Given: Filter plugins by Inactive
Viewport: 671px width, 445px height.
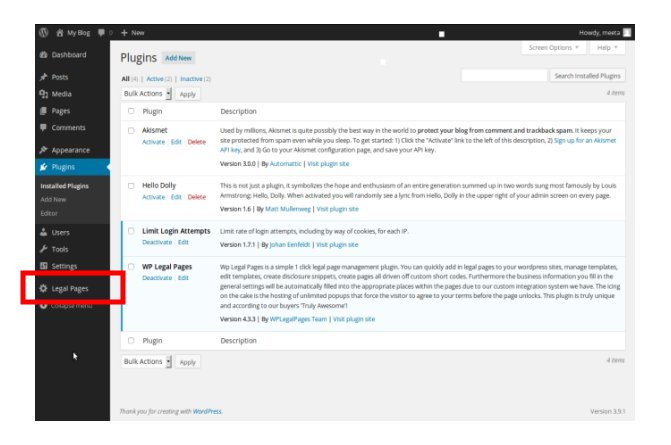Looking at the screenshot, I should pos(193,78).
